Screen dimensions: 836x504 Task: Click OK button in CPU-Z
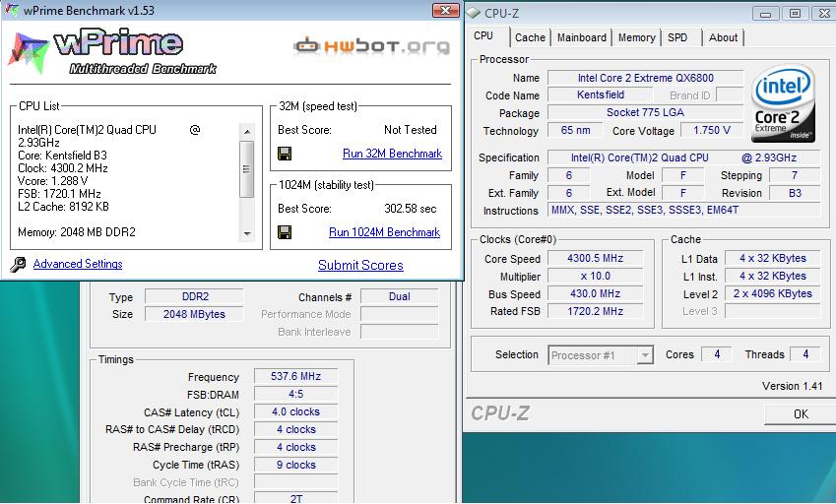point(801,414)
